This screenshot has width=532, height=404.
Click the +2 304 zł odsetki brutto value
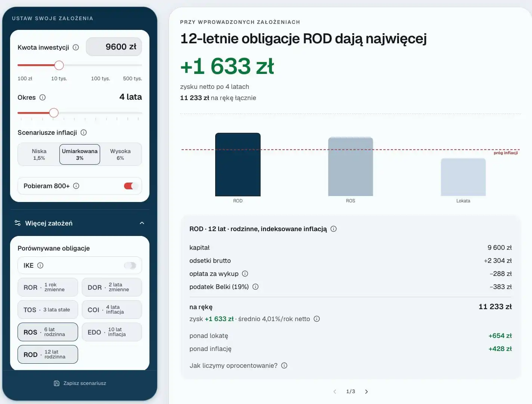[x=498, y=261]
